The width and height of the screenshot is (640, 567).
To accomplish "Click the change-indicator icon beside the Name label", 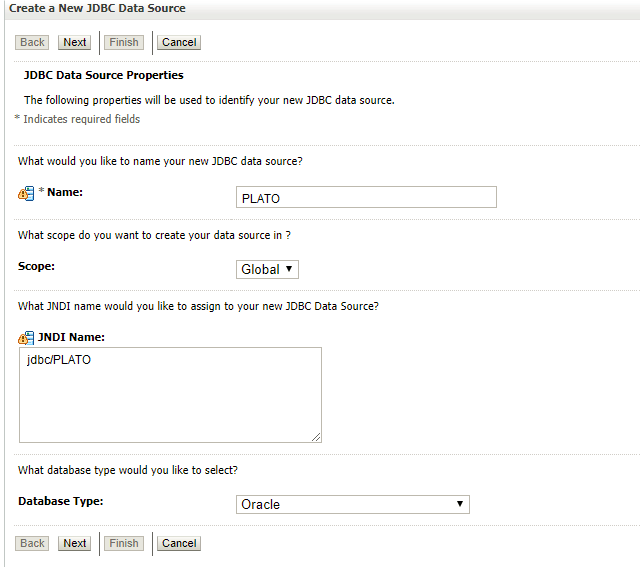I will 26,194.
